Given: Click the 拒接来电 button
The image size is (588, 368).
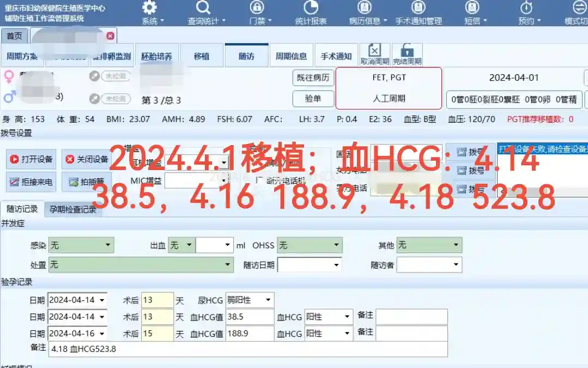Looking at the screenshot, I should 31,182.
